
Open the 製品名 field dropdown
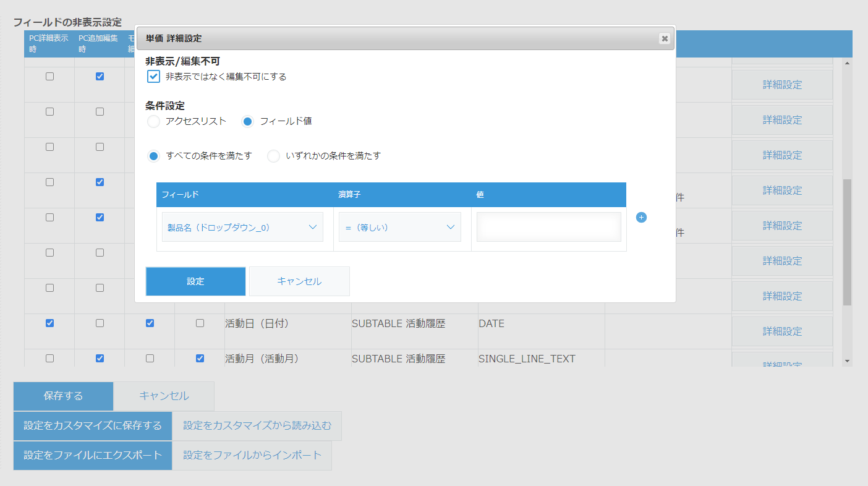pyautogui.click(x=242, y=227)
